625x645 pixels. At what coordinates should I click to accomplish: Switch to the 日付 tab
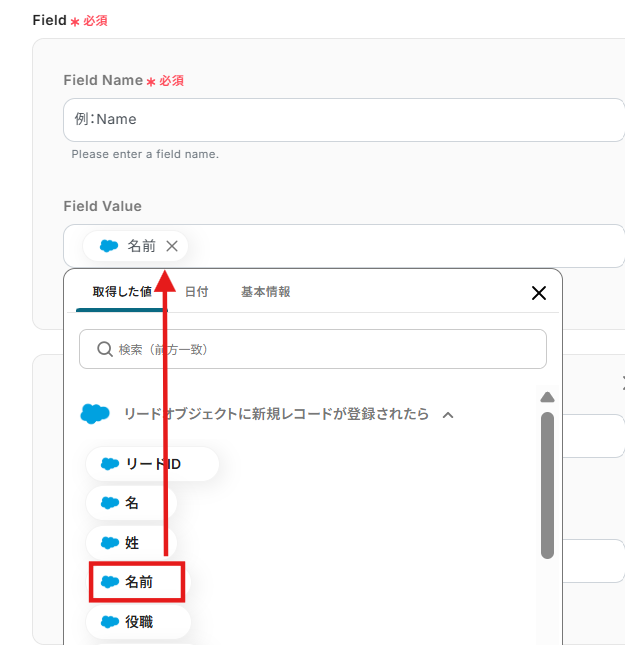pos(197,292)
